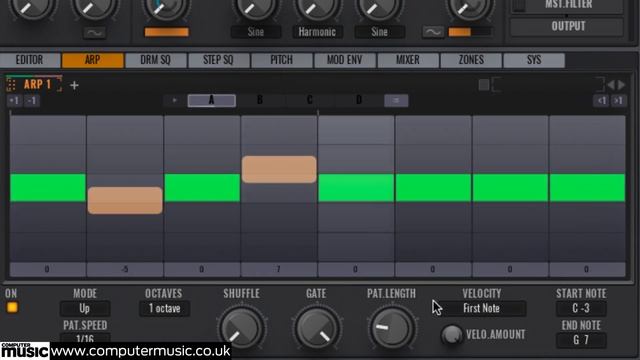The height and width of the screenshot is (360, 640).
Task: Click the small orange level slider by the sine icon
Action: coord(469,32)
